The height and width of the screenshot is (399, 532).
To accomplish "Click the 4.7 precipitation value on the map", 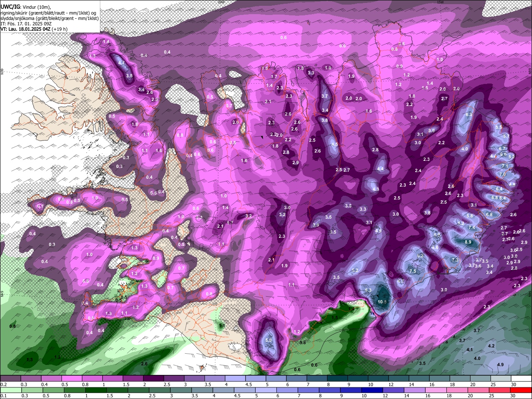I will (121, 63).
